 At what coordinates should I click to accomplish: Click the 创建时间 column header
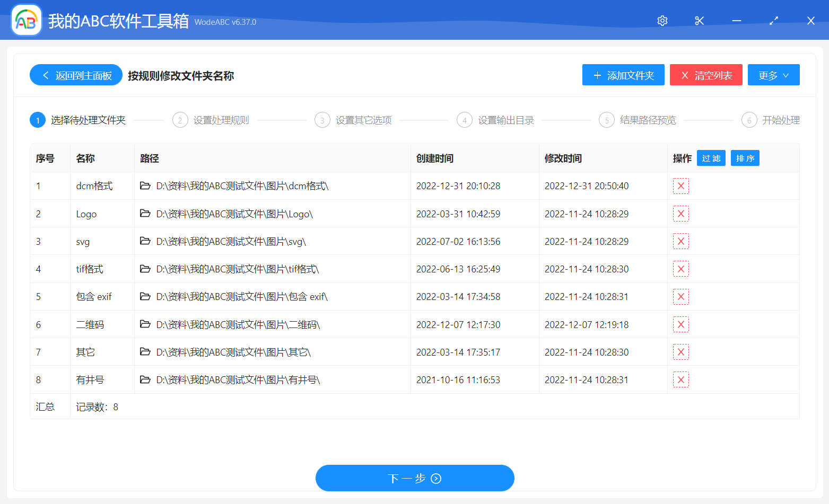point(434,158)
